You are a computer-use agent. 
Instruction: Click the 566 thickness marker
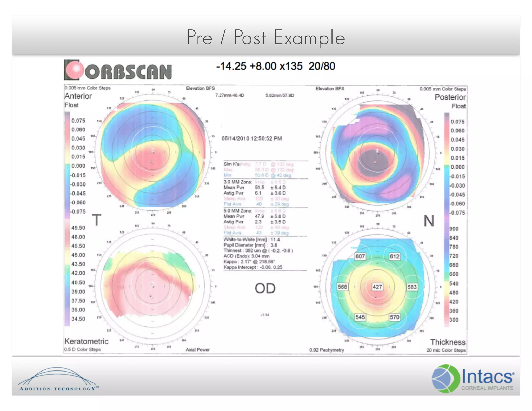point(342,287)
